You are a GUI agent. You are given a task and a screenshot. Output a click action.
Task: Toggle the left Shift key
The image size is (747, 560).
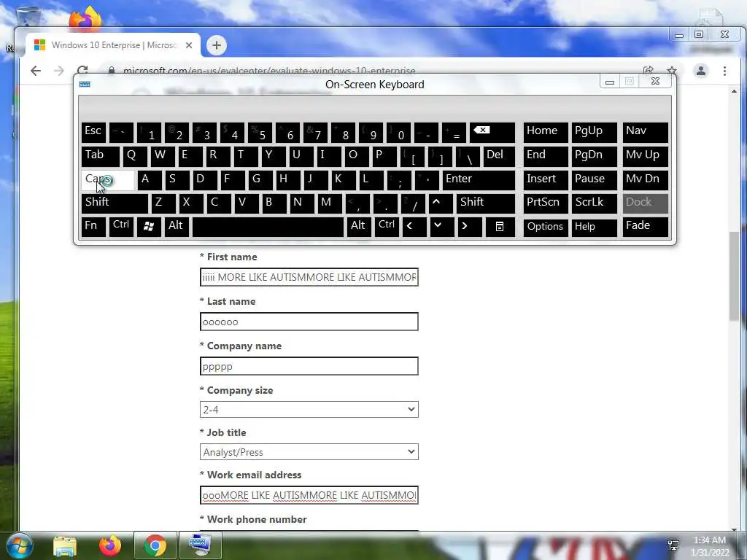click(x=115, y=203)
